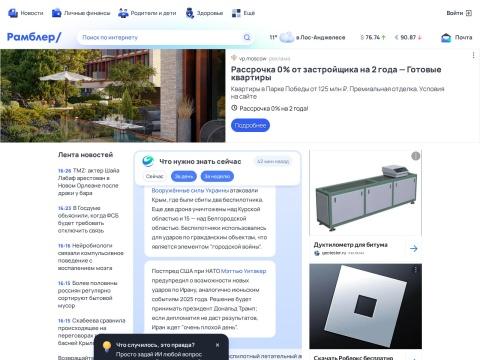Click the garden terrace ad image
The width and height of the screenshot is (480, 360).
113,96
